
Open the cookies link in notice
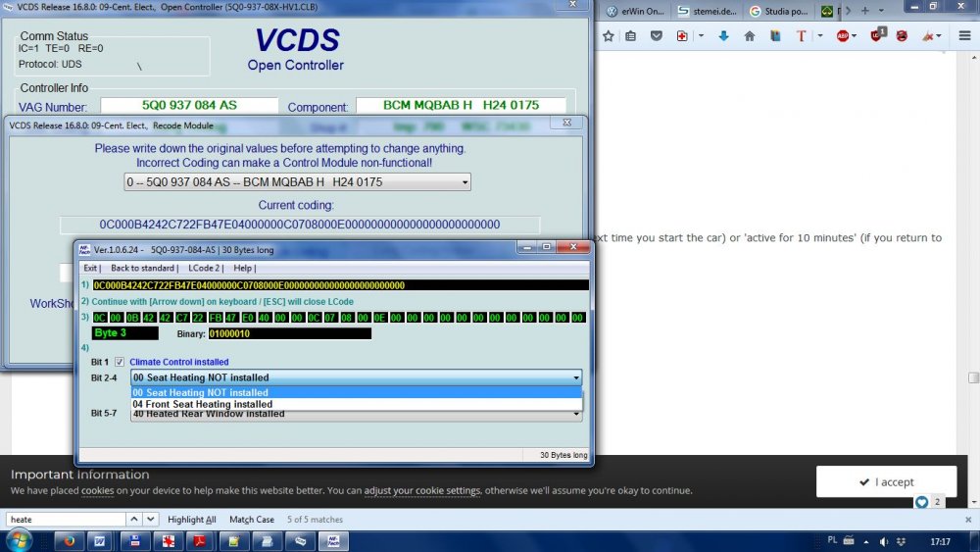(x=97, y=491)
